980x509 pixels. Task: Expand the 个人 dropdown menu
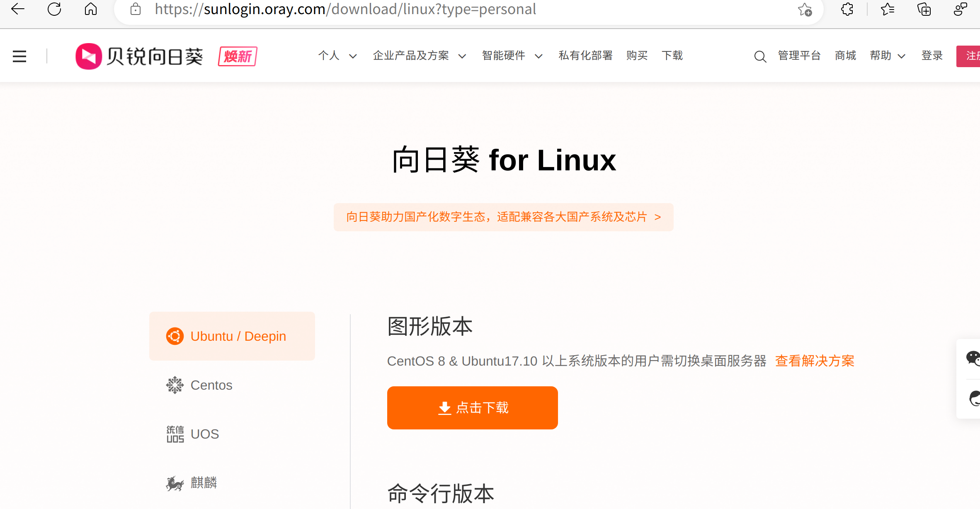coord(337,56)
